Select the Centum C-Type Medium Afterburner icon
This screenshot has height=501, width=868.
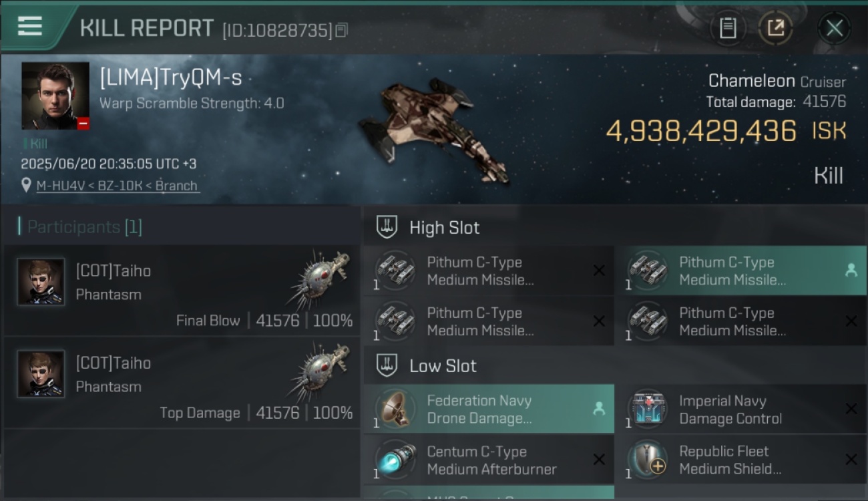(395, 460)
